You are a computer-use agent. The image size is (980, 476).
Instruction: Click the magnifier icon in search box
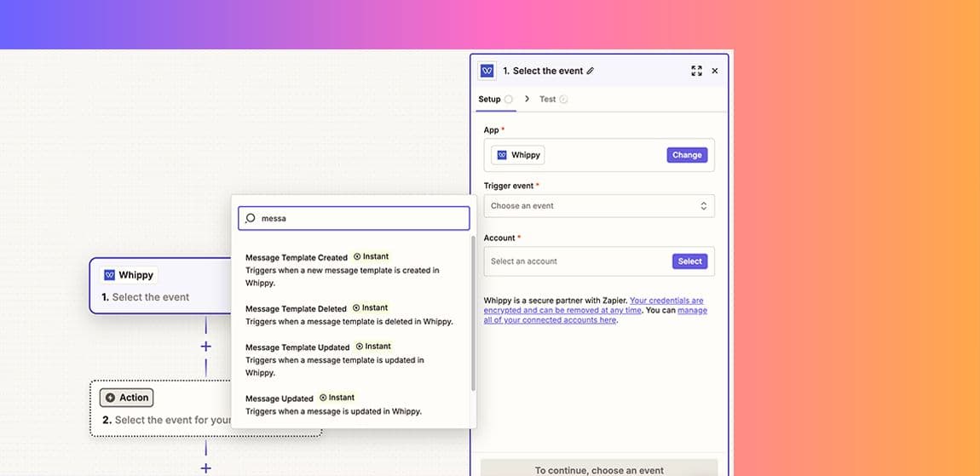pos(250,218)
